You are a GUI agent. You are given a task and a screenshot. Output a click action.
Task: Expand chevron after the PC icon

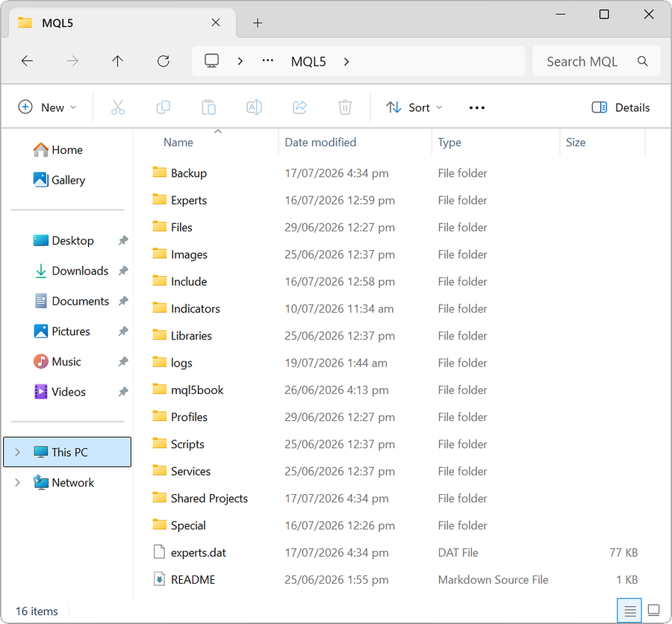click(x=240, y=62)
